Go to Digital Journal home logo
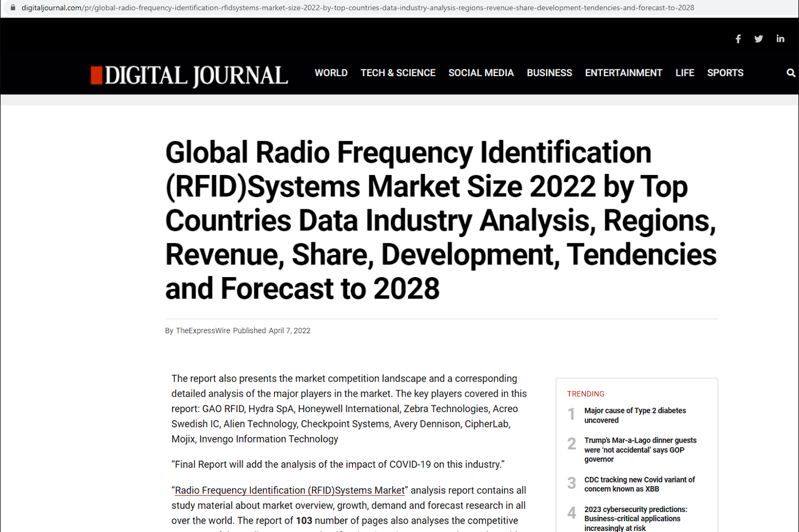799x532 pixels. 189,76
